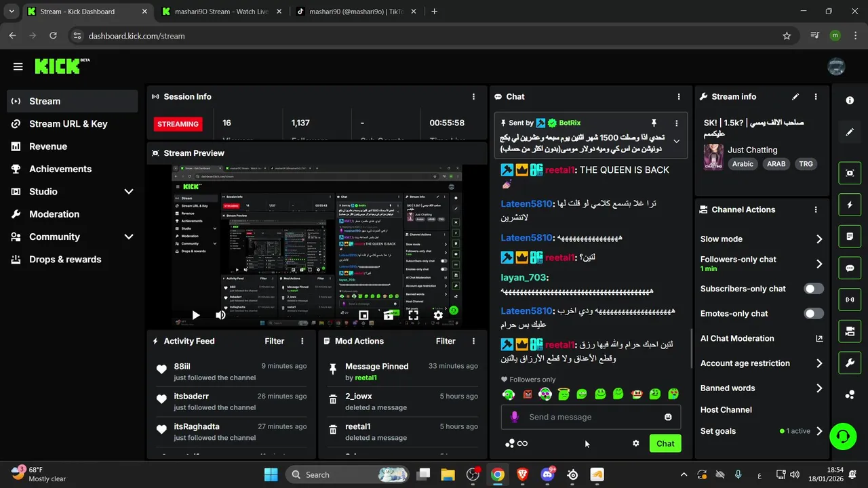This screenshot has width=868, height=488.
Task: Toggle mod actions document icon in right rail
Action: coord(850,237)
